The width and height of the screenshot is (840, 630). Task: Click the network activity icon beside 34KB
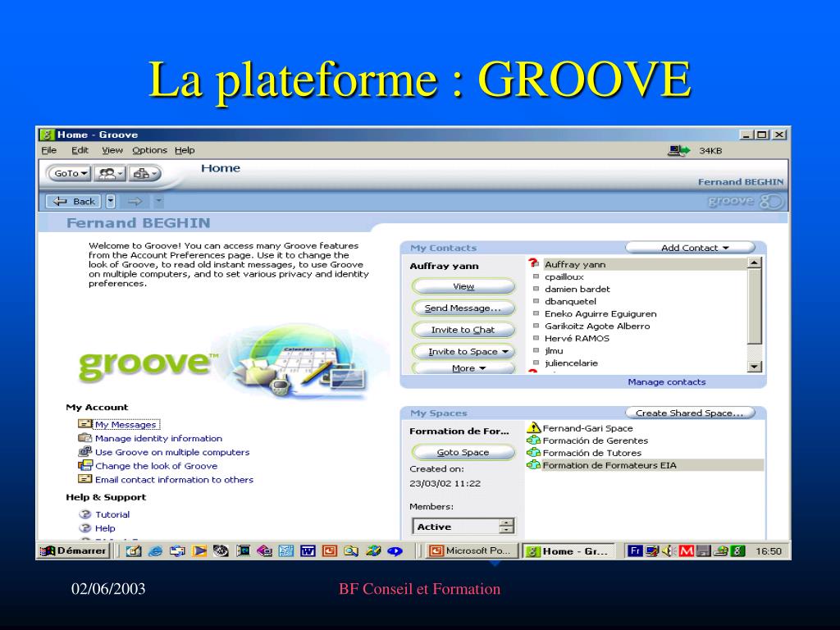[678, 151]
